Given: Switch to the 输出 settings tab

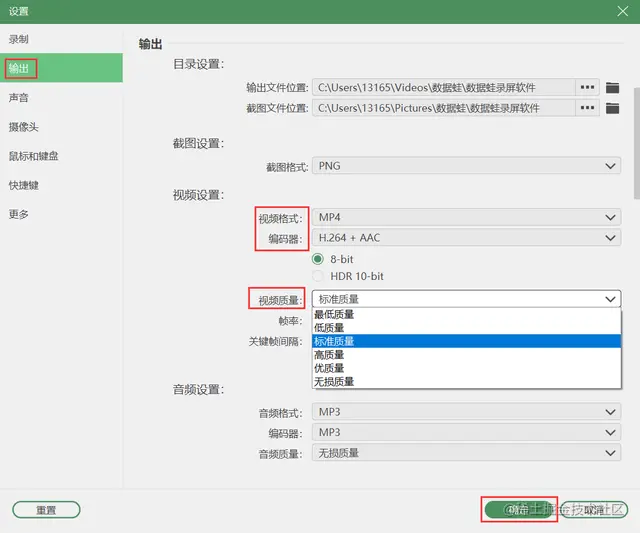Looking at the screenshot, I should 61,68.
